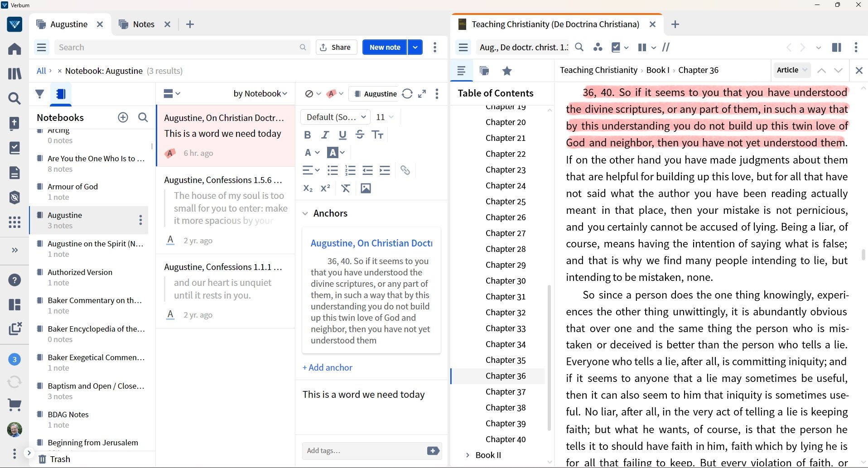Click the Share button

[336, 47]
